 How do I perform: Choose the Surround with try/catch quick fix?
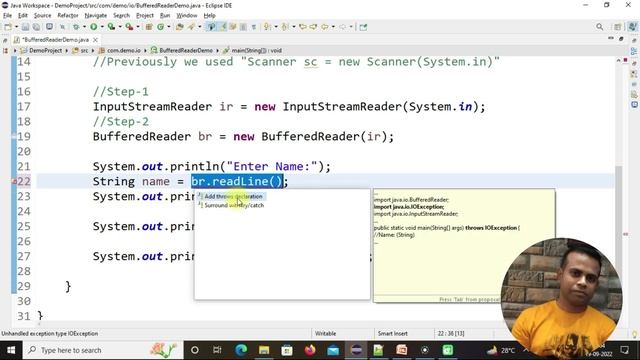point(234,205)
